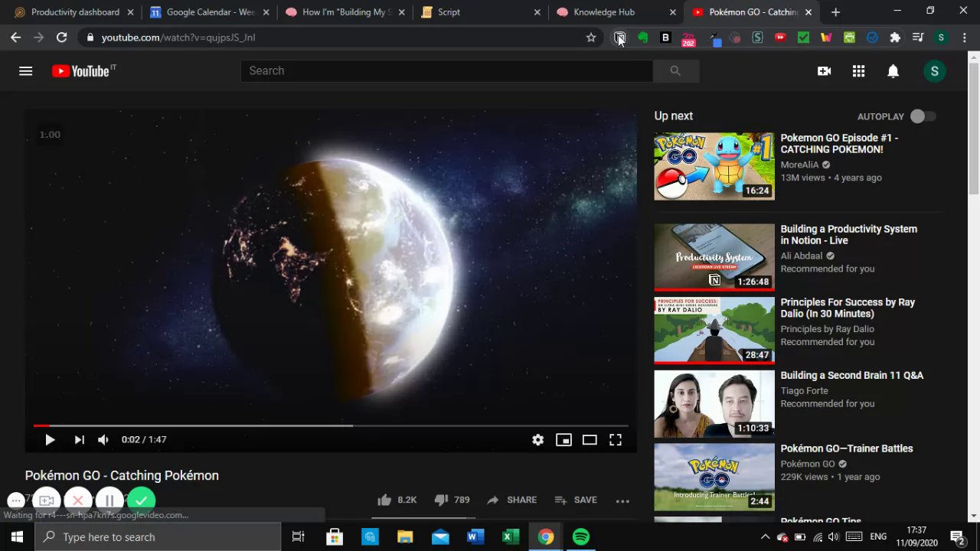Image resolution: width=980 pixels, height=551 pixels.
Task: Activate the miniplayer icon
Action: pyautogui.click(x=563, y=440)
